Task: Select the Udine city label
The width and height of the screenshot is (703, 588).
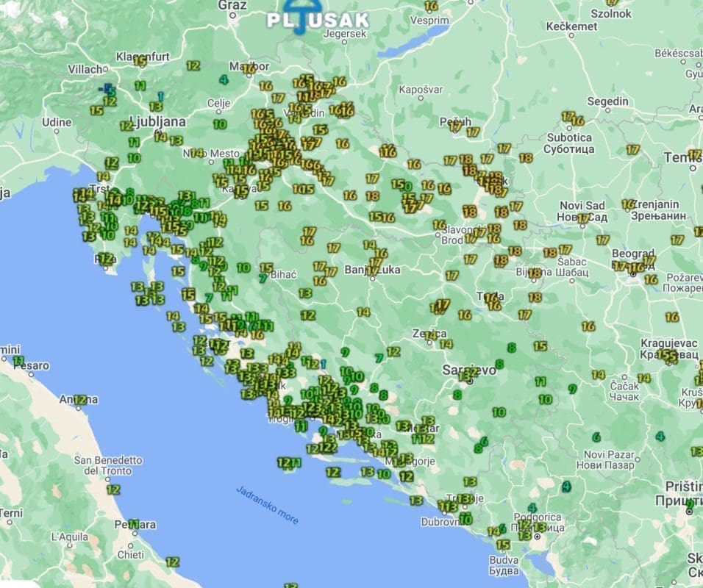Action: click(57, 122)
